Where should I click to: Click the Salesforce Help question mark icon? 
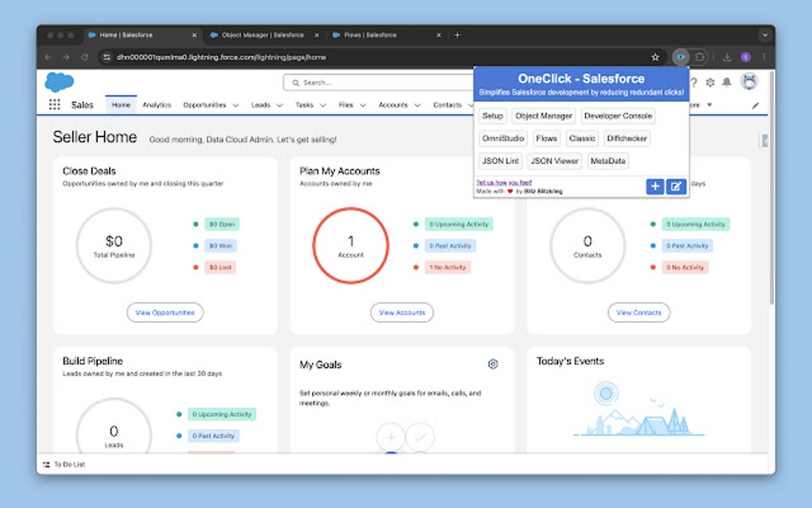point(694,82)
